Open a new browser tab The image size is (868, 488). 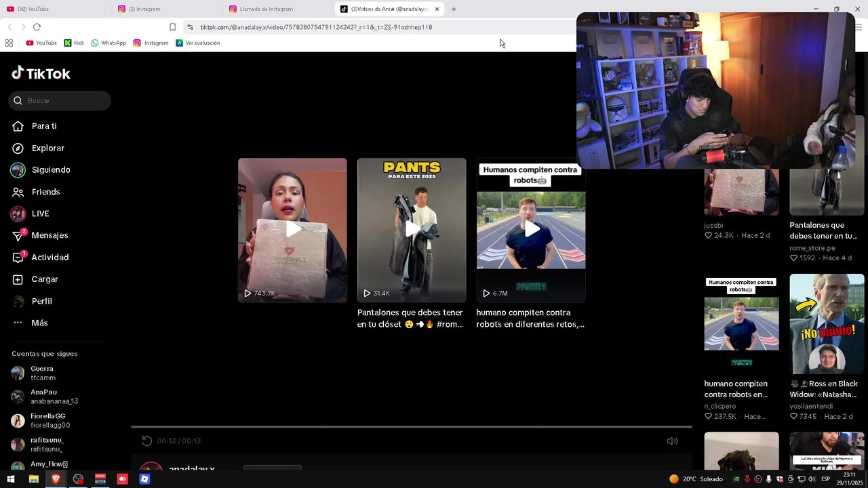(x=454, y=9)
